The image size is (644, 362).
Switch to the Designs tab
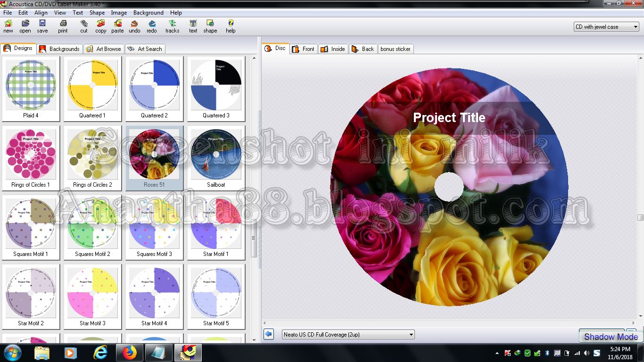[x=18, y=48]
